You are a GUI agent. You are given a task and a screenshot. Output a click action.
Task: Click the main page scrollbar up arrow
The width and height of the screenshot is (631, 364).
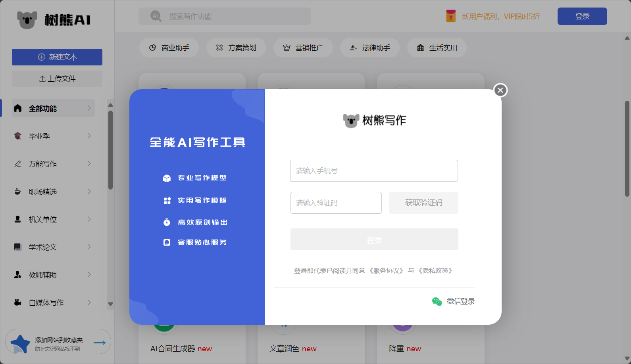[x=627, y=38]
